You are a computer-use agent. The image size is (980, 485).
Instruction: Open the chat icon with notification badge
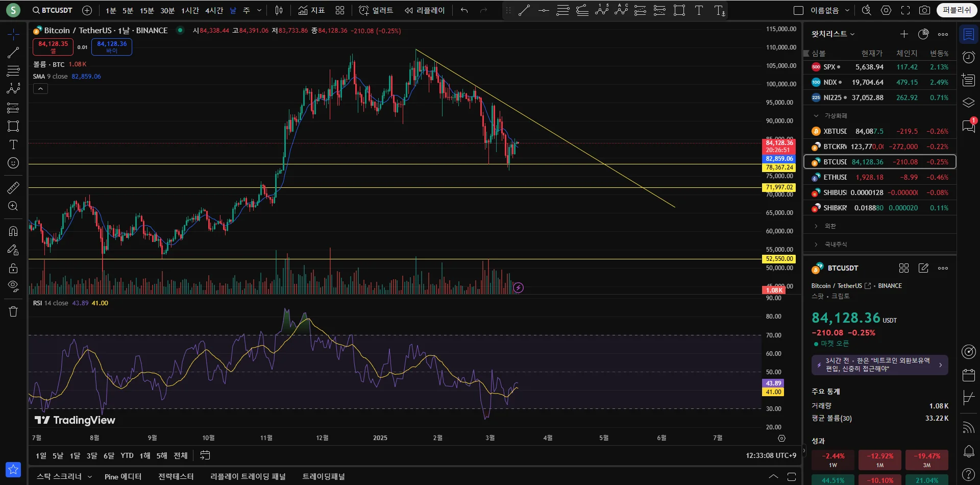pyautogui.click(x=968, y=125)
